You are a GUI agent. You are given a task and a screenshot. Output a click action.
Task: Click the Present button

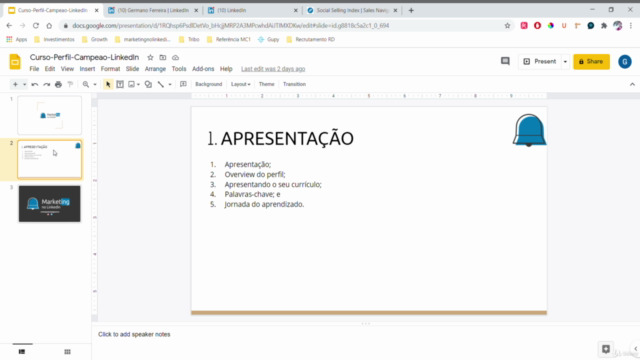tap(540, 62)
